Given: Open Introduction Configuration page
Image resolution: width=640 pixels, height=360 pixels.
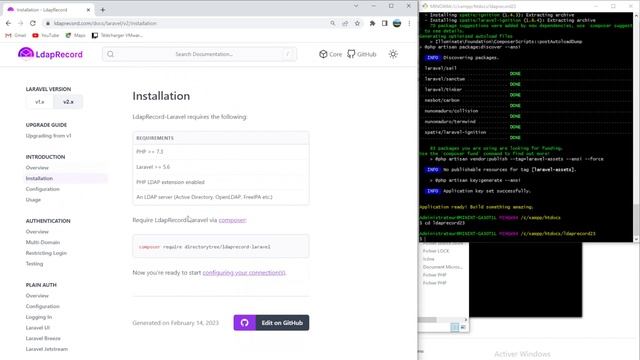Looking at the screenshot, I should tap(42, 189).
